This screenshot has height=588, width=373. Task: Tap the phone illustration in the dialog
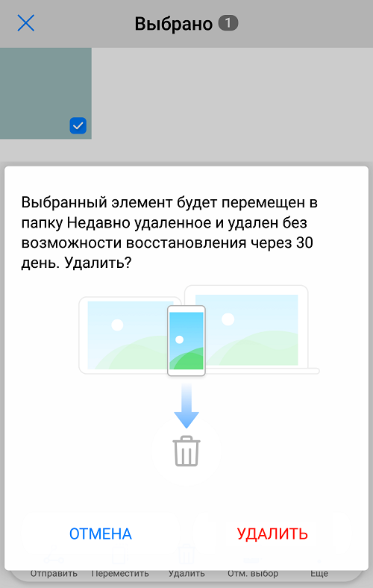(x=186, y=340)
